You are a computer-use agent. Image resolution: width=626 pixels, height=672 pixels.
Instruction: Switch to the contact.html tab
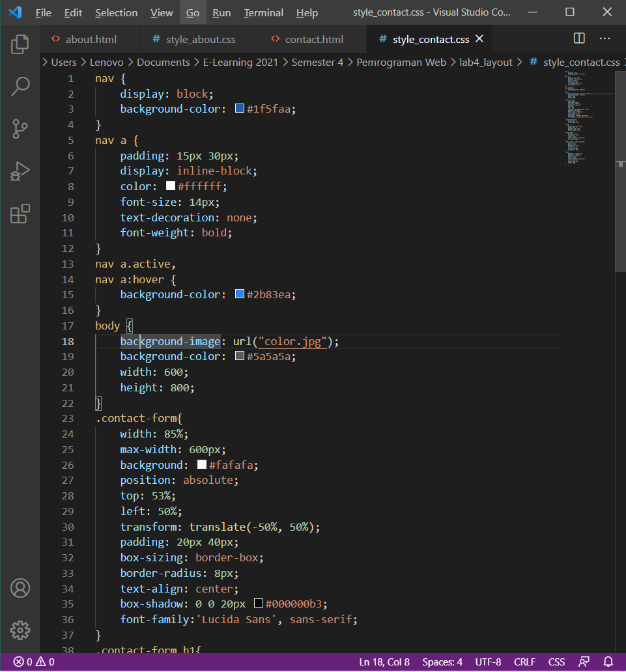313,40
